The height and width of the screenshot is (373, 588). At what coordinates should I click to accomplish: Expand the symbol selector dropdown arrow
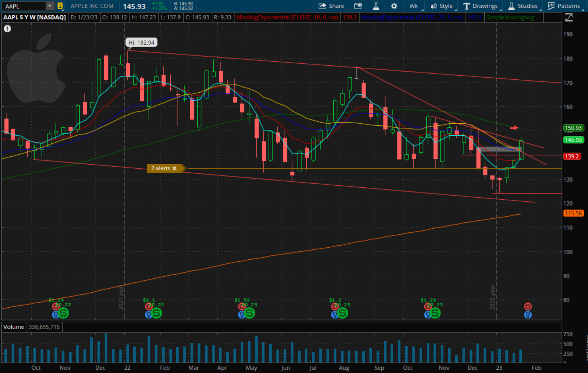[50, 6]
